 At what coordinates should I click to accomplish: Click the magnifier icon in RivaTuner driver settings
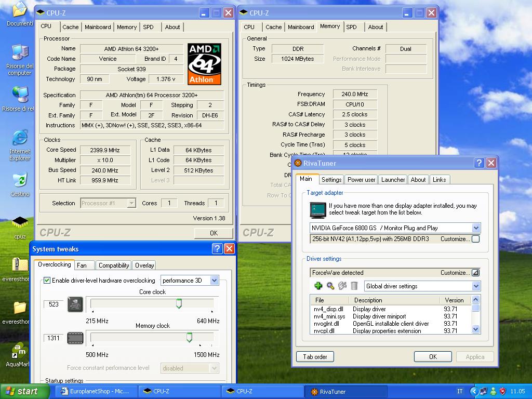coord(330,286)
